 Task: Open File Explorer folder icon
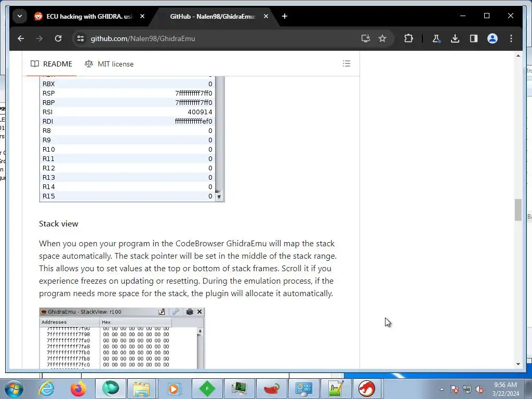(x=141, y=389)
